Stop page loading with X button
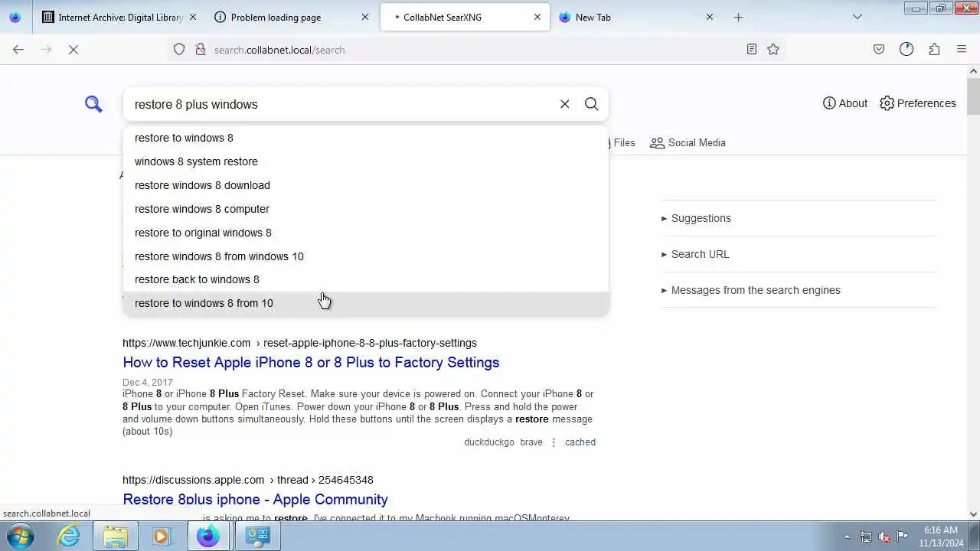The width and height of the screenshot is (980, 551). coord(73,50)
